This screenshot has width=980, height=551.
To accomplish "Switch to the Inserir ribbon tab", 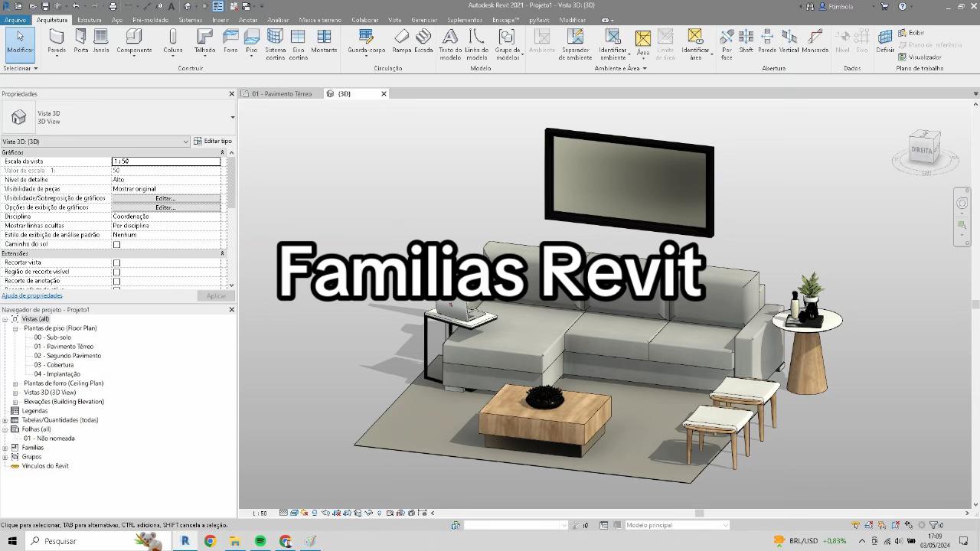I will [x=220, y=20].
